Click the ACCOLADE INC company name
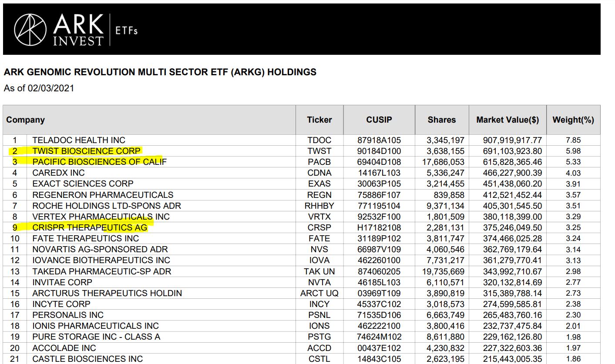 point(64,348)
